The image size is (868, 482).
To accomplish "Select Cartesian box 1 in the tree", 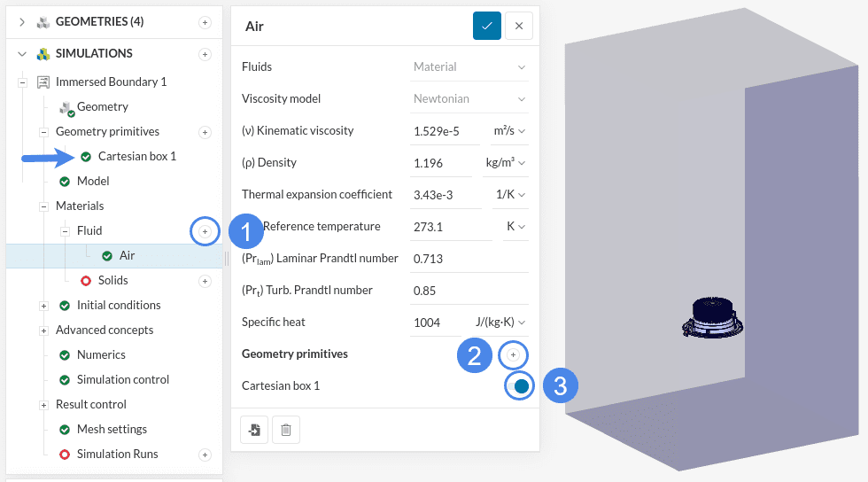I will pyautogui.click(x=136, y=157).
